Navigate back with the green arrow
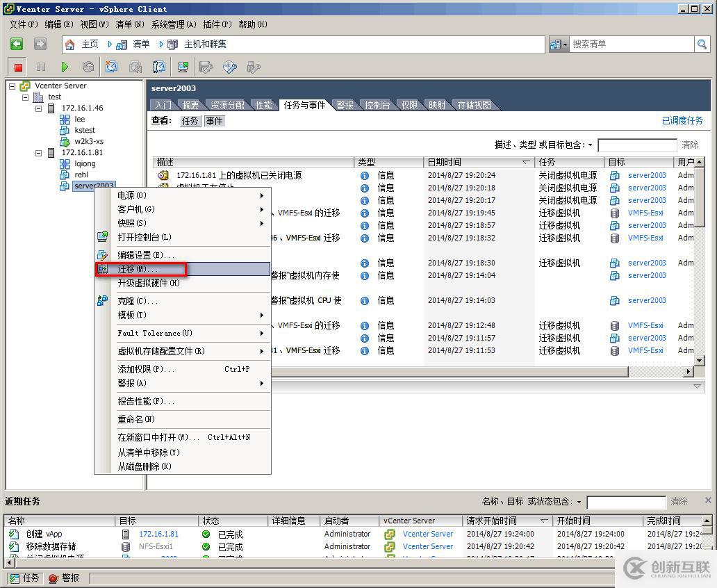 point(17,44)
